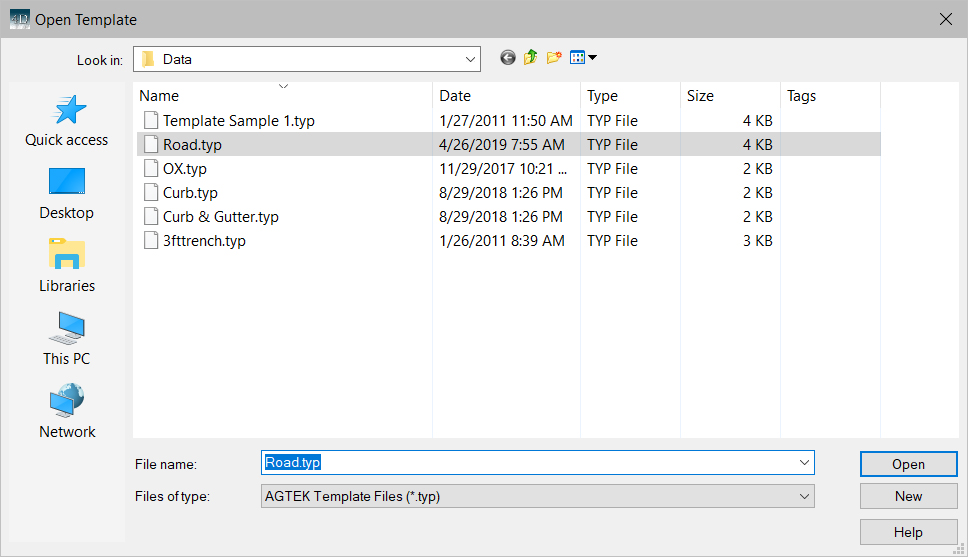Open the Files of type dropdown
Viewport: 968px width, 557px height.
804,496
